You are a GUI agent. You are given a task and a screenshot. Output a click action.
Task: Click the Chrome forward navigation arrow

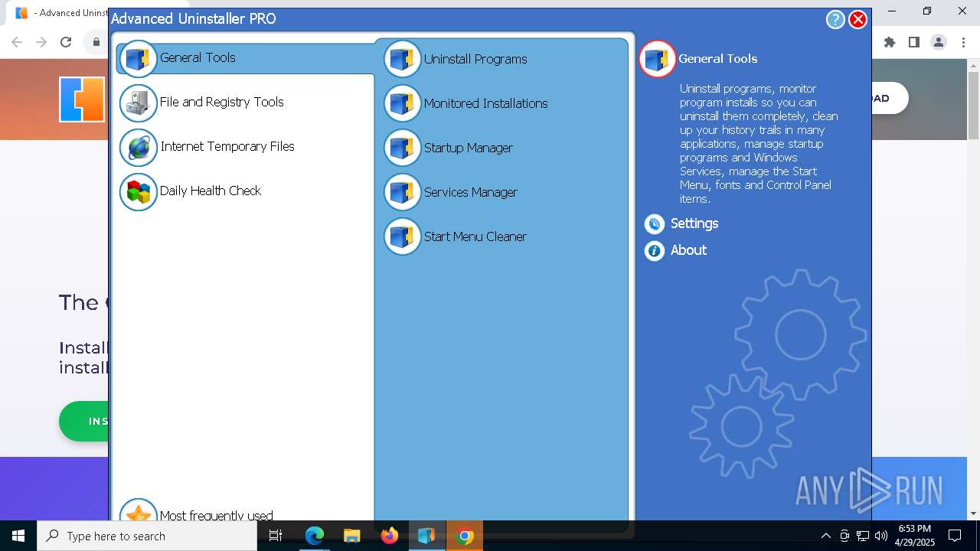pos(41,43)
